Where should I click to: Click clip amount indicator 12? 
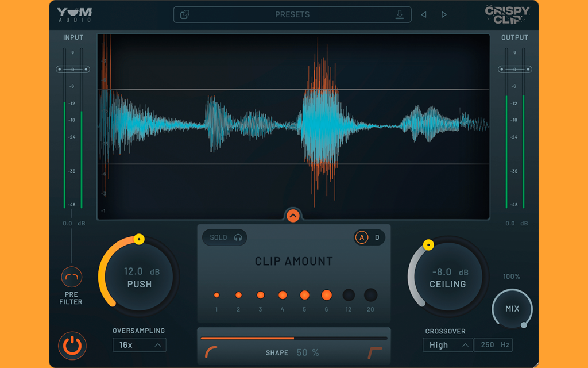pos(349,295)
